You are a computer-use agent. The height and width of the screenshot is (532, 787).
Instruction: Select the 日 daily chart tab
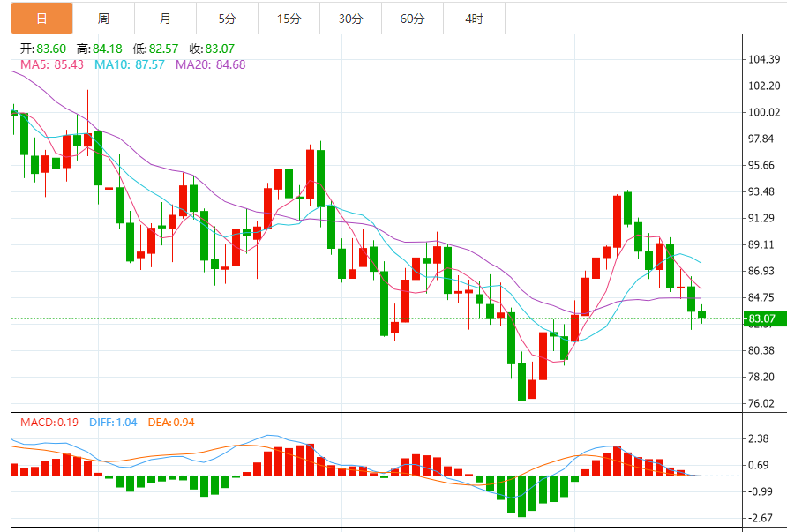[42, 18]
